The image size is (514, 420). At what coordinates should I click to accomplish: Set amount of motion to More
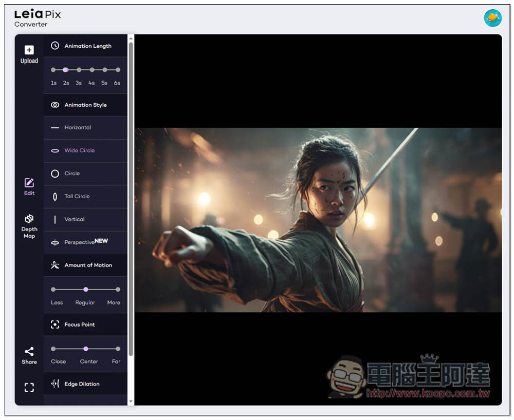[118, 290]
